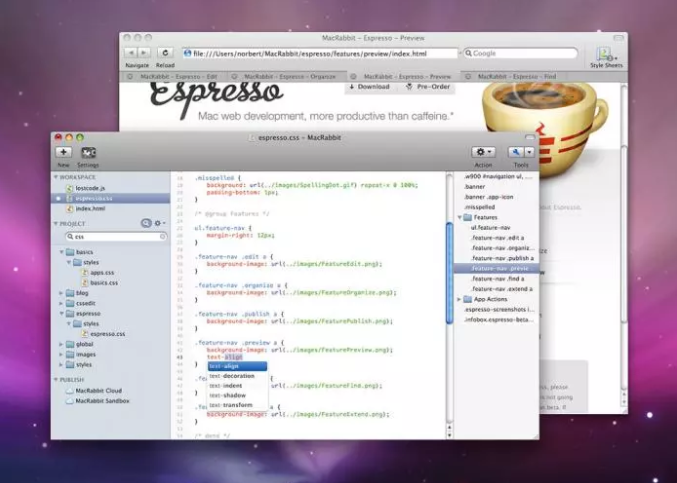Open the project gear dropdown
The height and width of the screenshot is (483, 677).
point(160,223)
